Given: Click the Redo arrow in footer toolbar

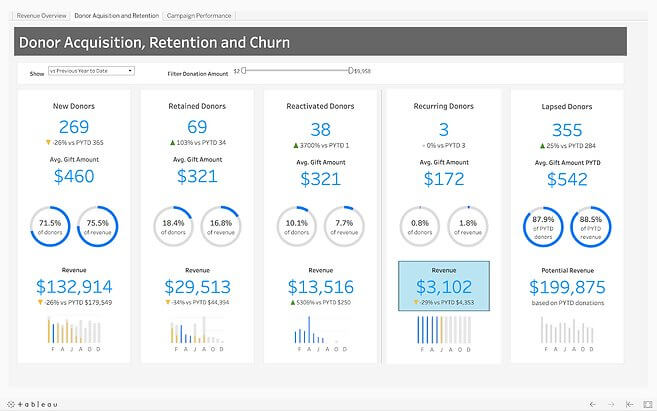Looking at the screenshot, I should coord(610,403).
